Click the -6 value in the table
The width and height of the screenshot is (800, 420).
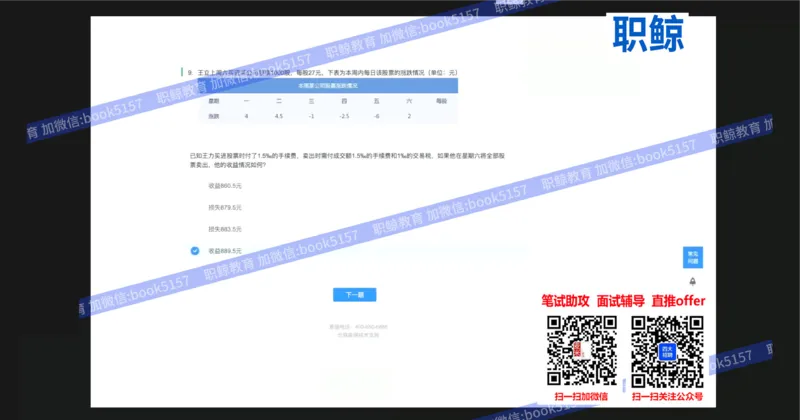pos(377,116)
